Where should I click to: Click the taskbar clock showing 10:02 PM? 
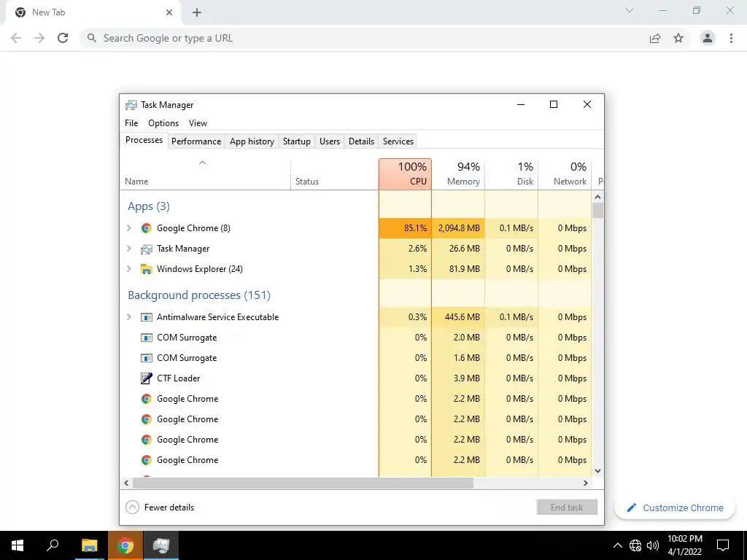[684, 545]
